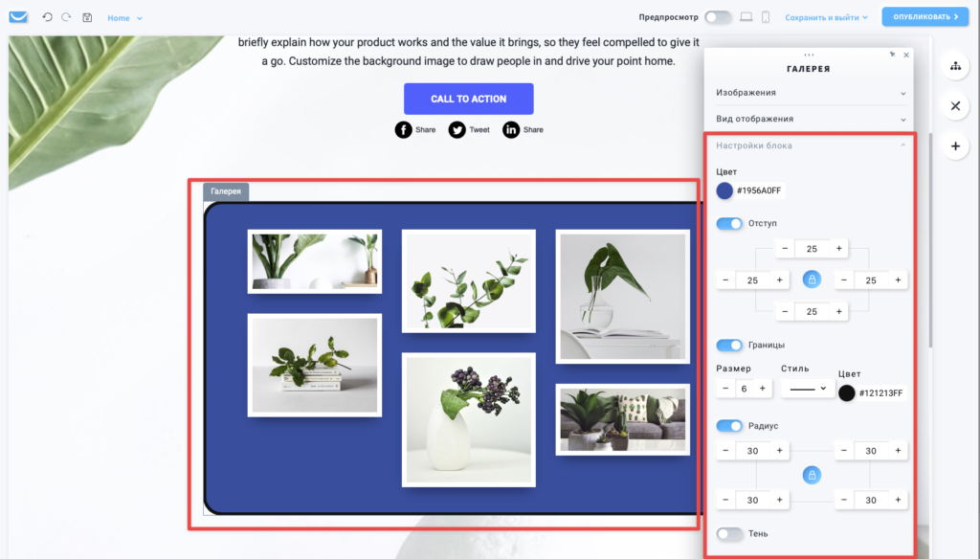Increase the bottom-left radius value
The width and height of the screenshot is (980, 559).
(x=779, y=500)
